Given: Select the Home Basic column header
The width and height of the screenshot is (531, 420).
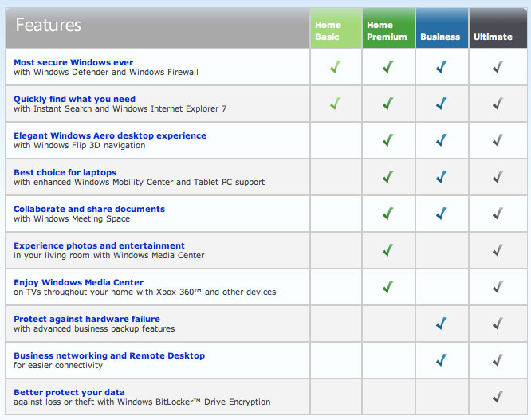Looking at the screenshot, I should tap(335, 30).
